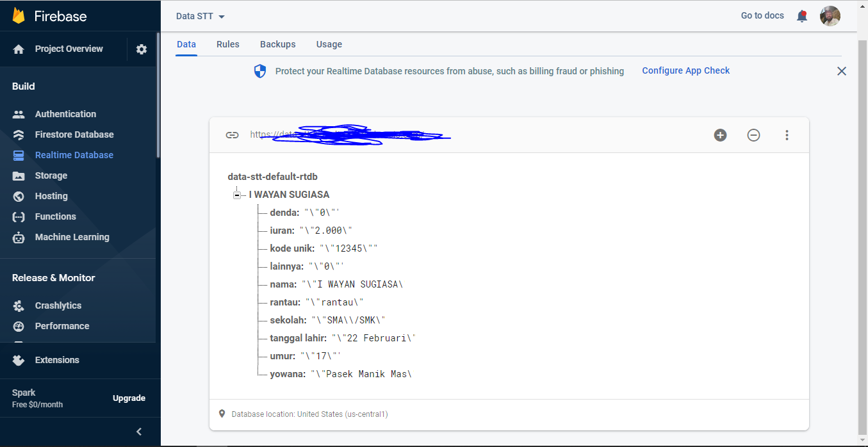Open the Data STT database dropdown
The width and height of the screenshot is (868, 447).
pyautogui.click(x=201, y=16)
